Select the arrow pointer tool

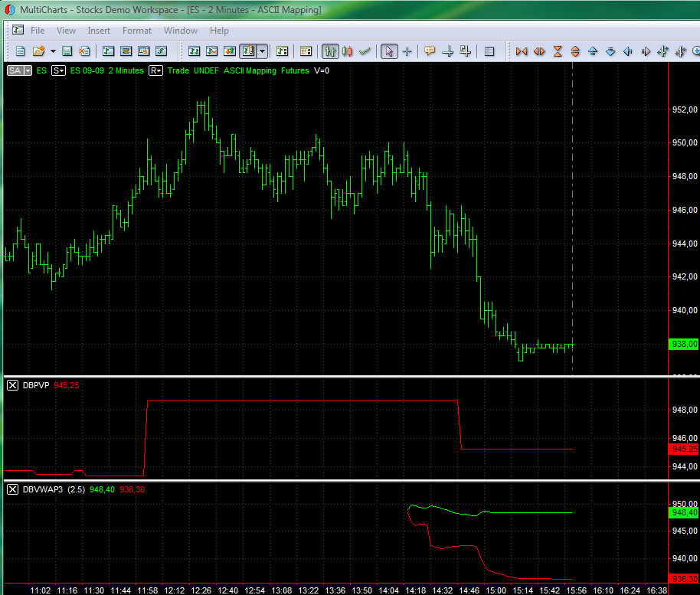click(x=389, y=51)
